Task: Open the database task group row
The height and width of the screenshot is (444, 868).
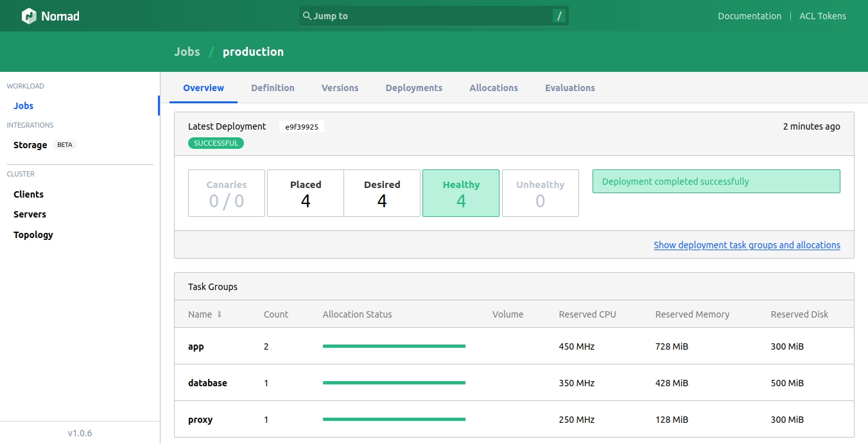Action: coord(514,383)
